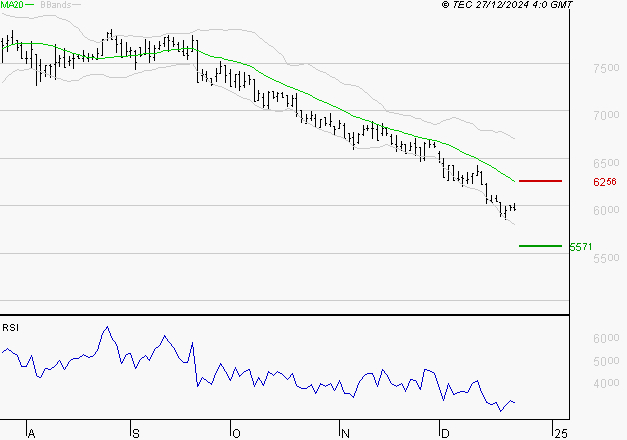Image resolution: width=627 pixels, height=440 pixels.
Task: Click the 7000 price axis label
Action: click(606, 115)
